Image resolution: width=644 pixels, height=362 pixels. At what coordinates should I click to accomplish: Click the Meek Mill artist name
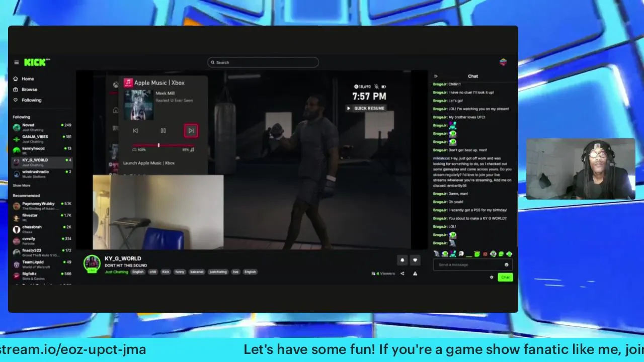(165, 94)
